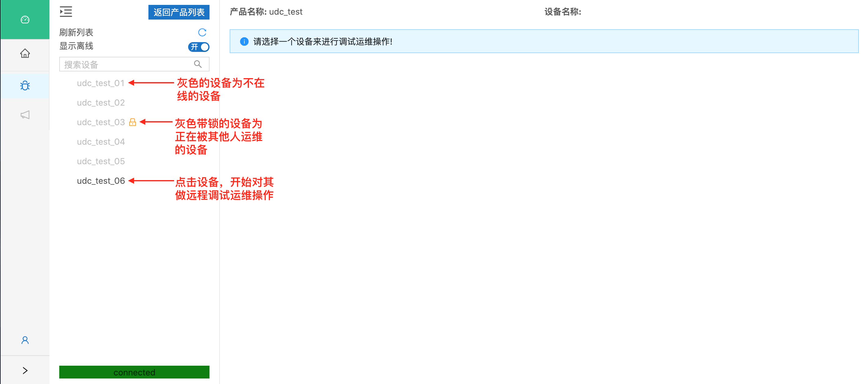868x384 pixels.
Task: Click the alert message 请选择一个设备来进行调试运维操作
Action: tap(323, 42)
